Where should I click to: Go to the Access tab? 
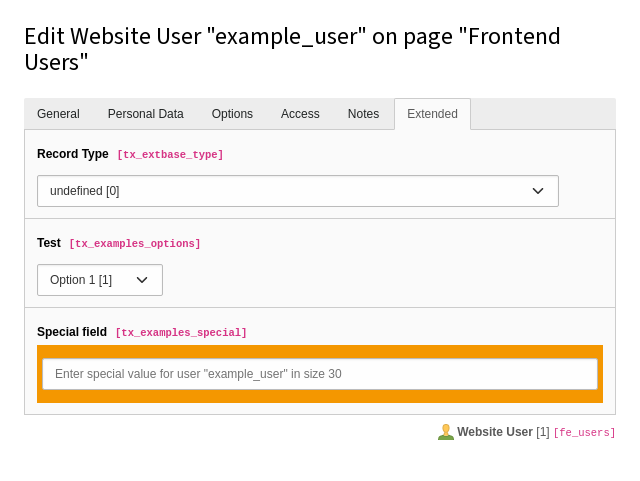(x=300, y=114)
